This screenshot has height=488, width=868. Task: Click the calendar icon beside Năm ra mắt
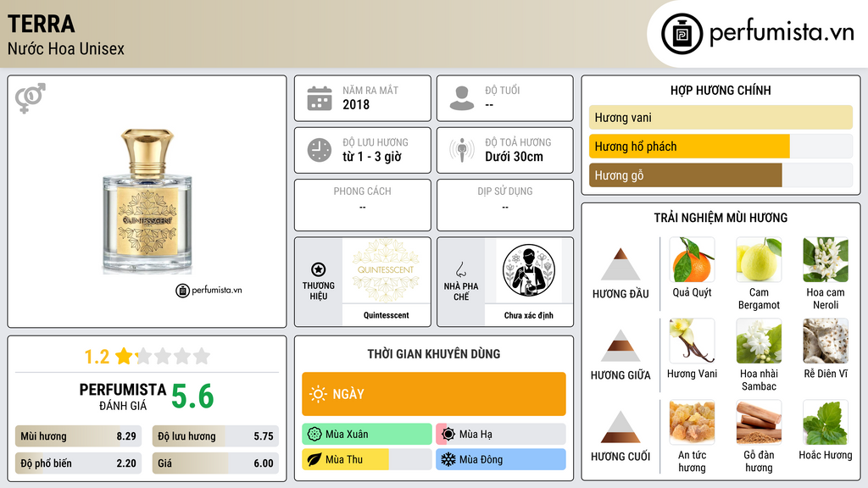pos(320,98)
